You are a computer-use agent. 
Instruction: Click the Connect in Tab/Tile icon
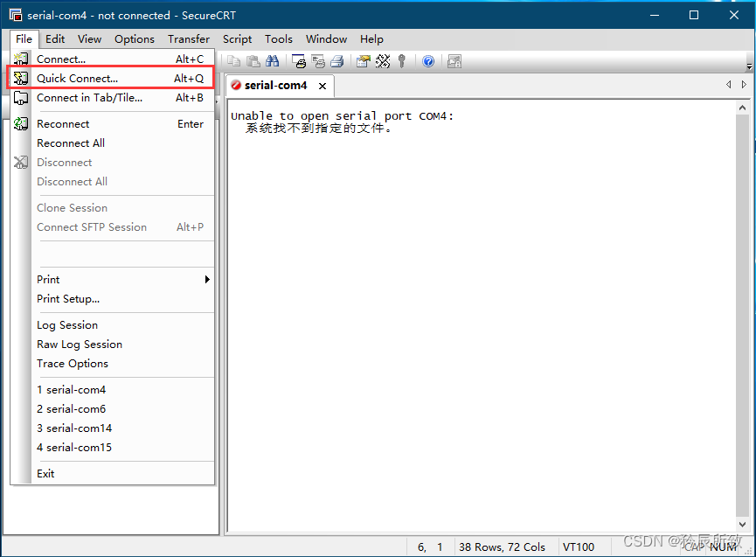point(21,98)
